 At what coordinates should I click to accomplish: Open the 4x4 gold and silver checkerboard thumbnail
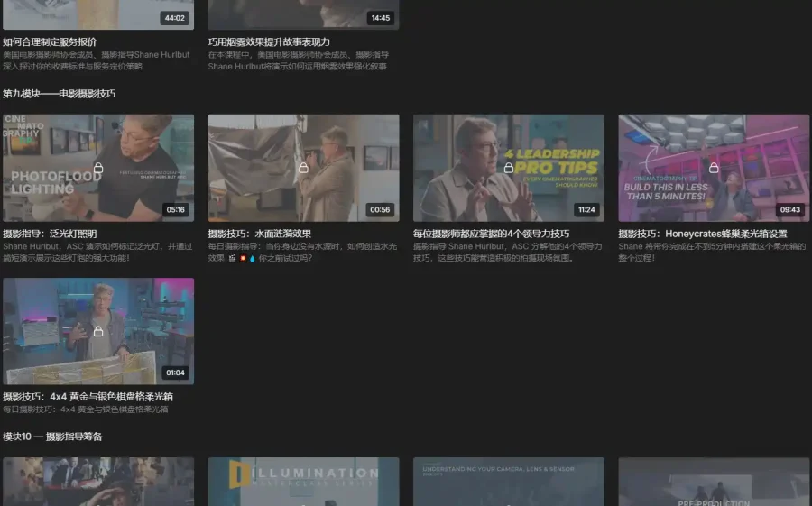tap(98, 331)
